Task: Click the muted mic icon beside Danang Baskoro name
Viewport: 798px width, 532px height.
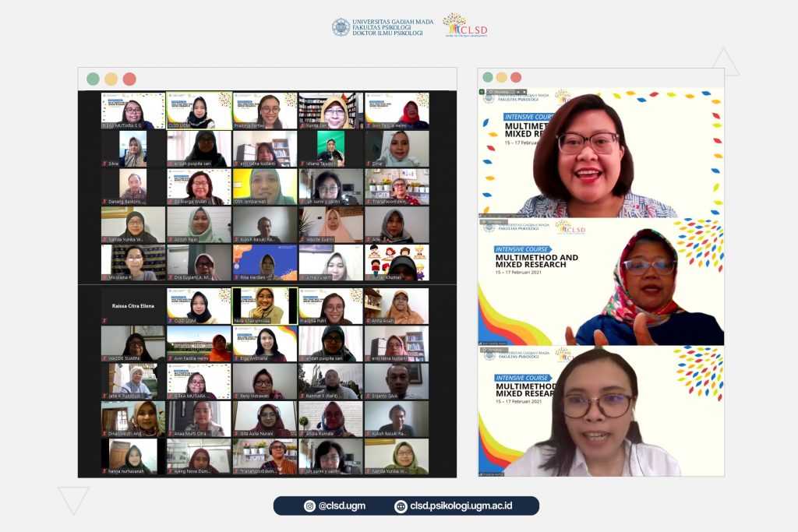Action: tap(104, 202)
